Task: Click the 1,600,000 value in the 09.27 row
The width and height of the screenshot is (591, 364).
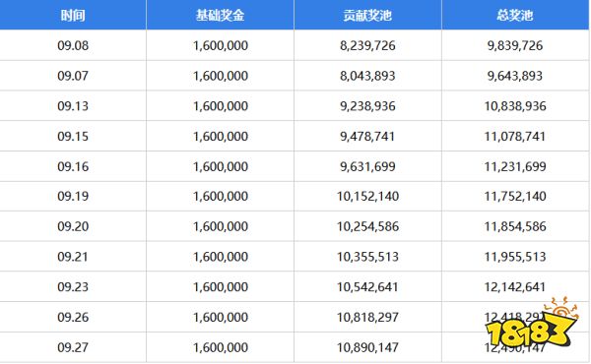Action: (x=221, y=347)
